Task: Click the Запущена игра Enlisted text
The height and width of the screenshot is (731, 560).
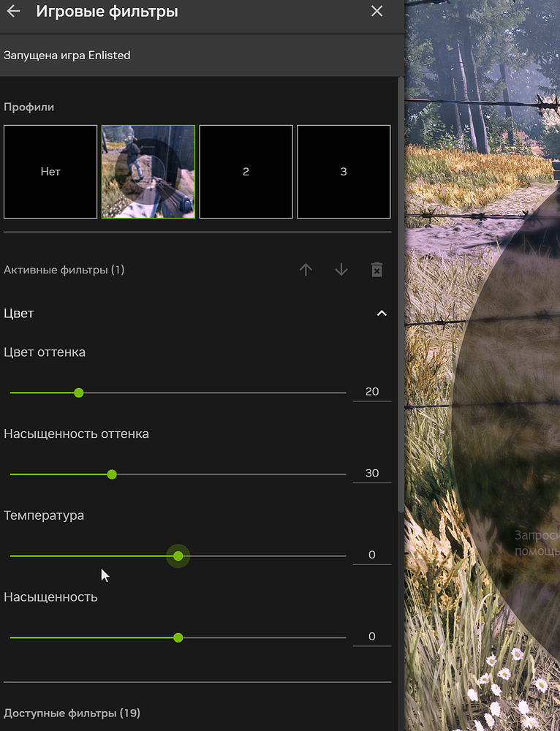Action: (67, 56)
